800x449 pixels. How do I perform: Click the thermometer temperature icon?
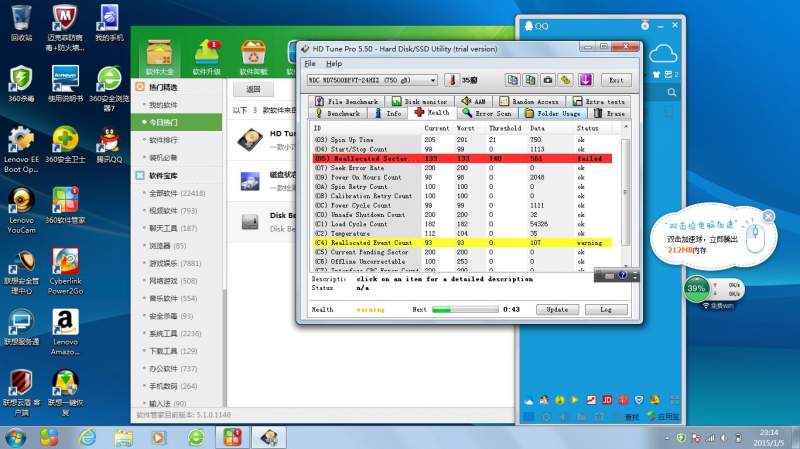452,80
